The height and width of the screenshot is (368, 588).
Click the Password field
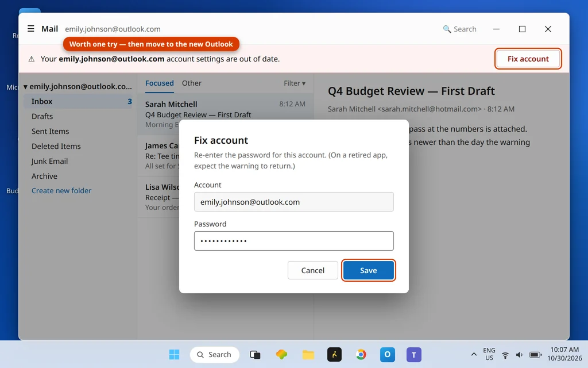pos(293,241)
